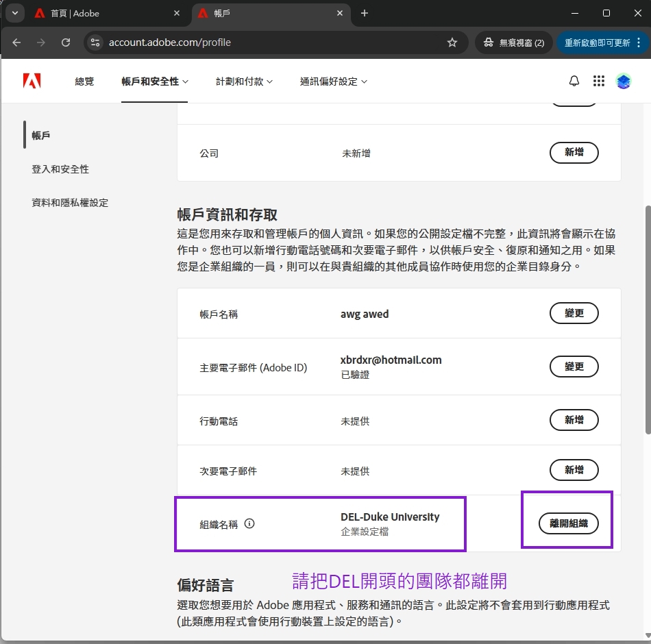Reload the page

coord(66,42)
